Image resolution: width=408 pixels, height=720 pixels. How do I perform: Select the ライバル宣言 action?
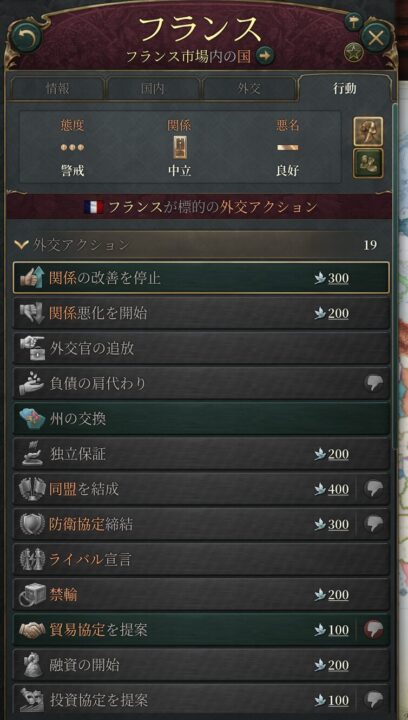[x=201, y=559]
